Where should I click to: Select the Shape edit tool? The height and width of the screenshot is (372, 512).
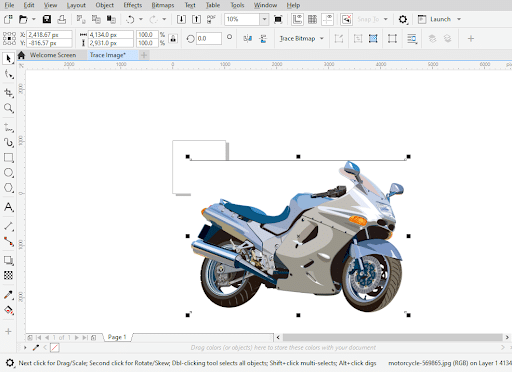[8, 74]
